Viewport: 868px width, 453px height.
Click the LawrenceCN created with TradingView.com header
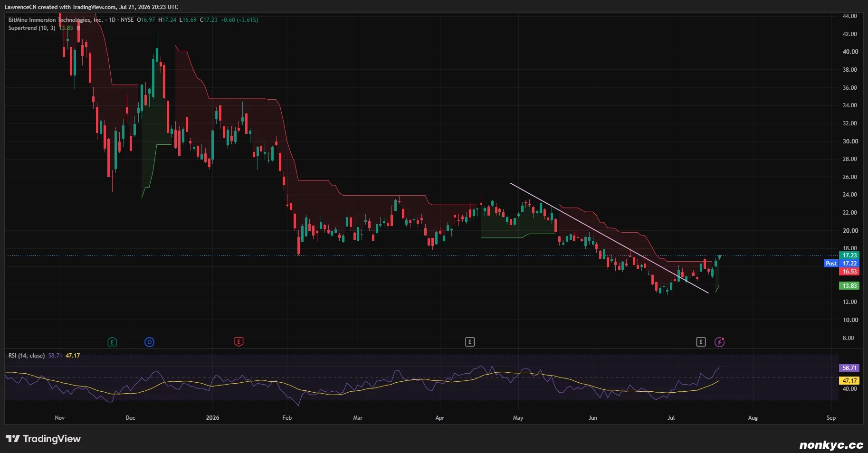(92, 7)
